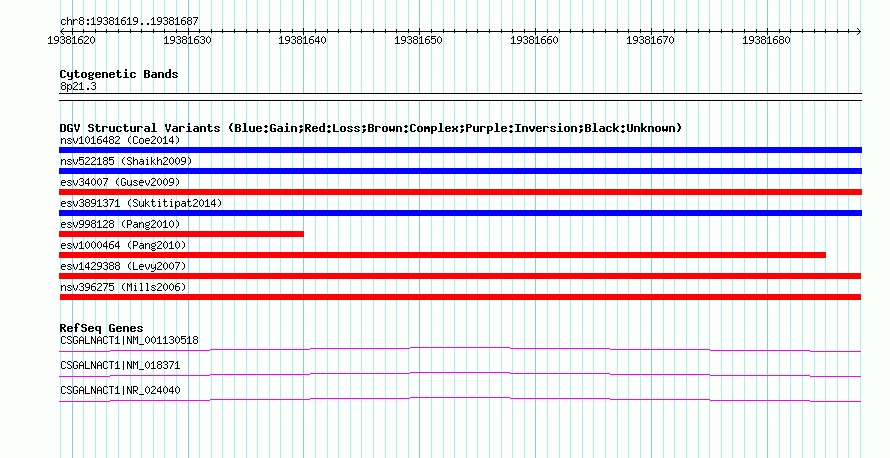This screenshot has height=458, width=890.
Task: Click the arrowhead ending the coordinate ruler
Action: click(858, 32)
